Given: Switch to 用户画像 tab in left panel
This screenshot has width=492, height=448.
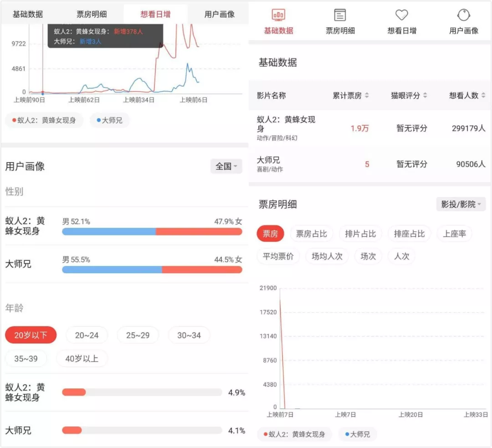Looking at the screenshot, I should coord(219,14).
